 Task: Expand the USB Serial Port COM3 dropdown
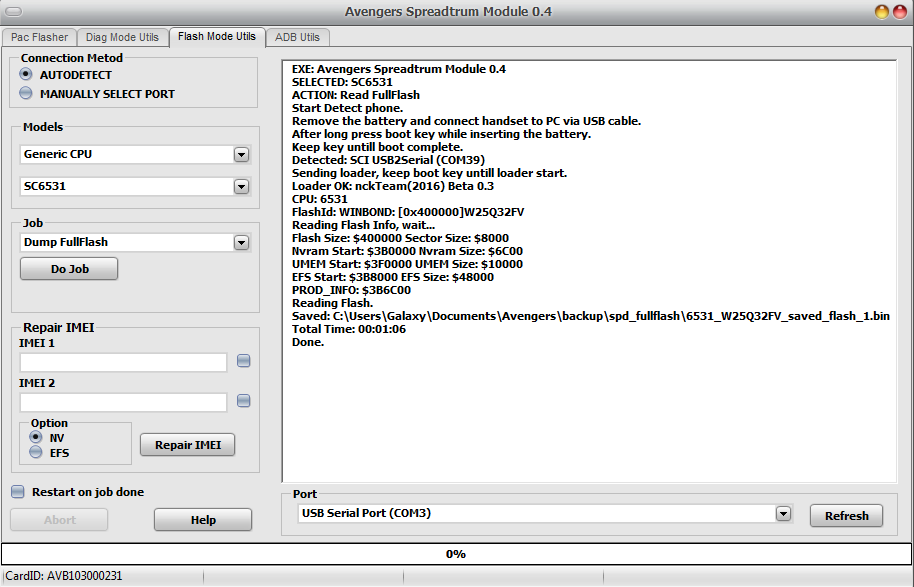coord(783,514)
